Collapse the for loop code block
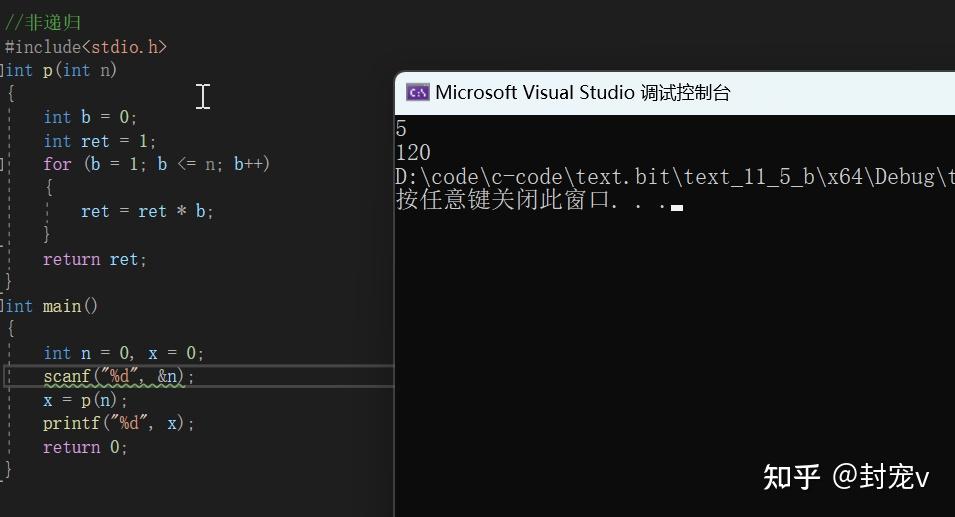Viewport: 955px width, 517px height. (3, 164)
